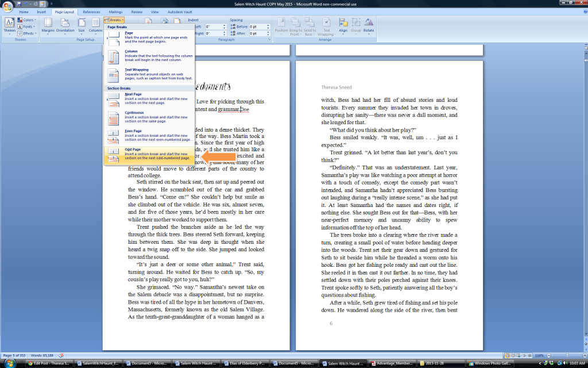Click the Save icon in Quick Access Toolbar

coord(19,4)
